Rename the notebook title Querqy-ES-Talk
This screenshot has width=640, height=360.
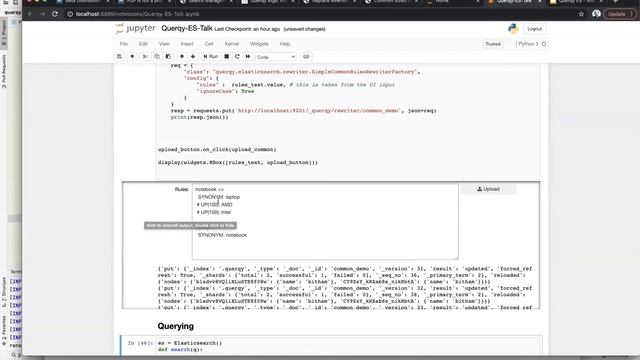pyautogui.click(x=187, y=29)
